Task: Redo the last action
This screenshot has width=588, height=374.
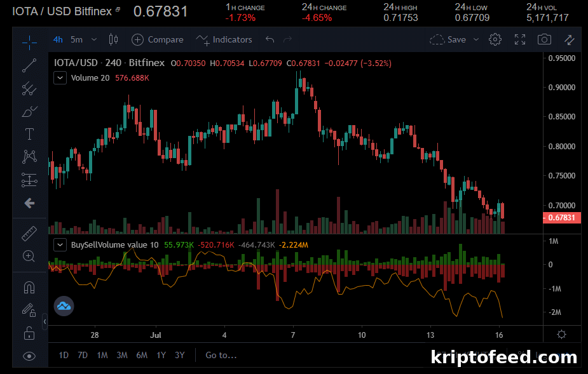Action: pyautogui.click(x=287, y=39)
